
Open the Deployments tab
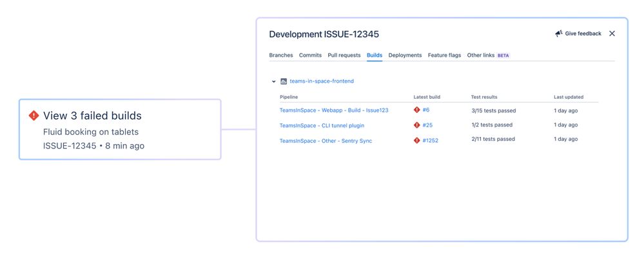point(405,55)
